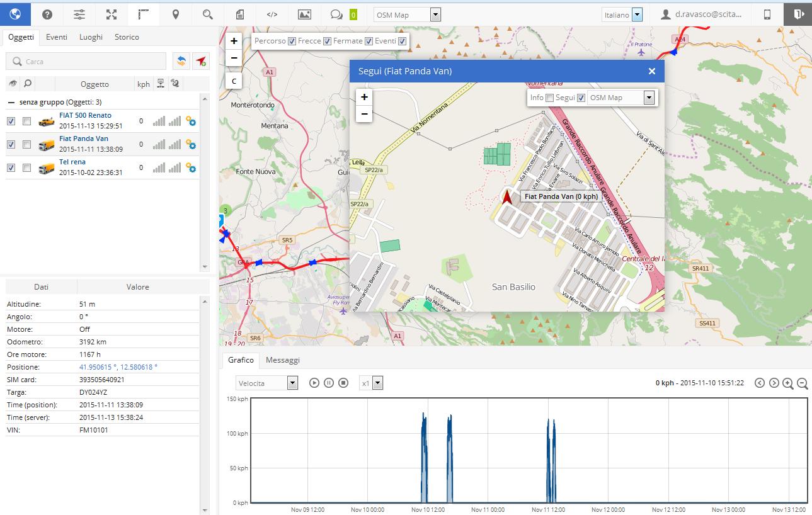Open the d.ravasco user account menu
The image size is (812, 515).
(701, 14)
